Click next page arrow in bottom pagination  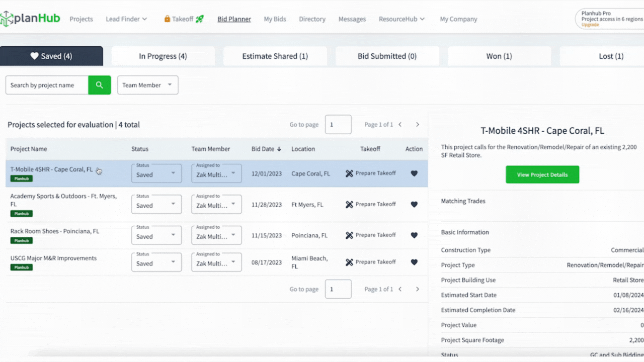pyautogui.click(x=417, y=289)
